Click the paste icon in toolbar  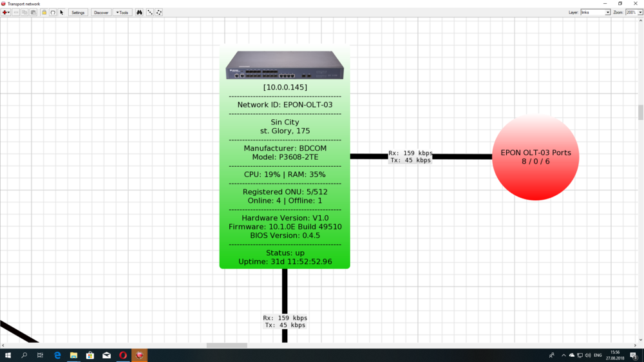click(33, 12)
